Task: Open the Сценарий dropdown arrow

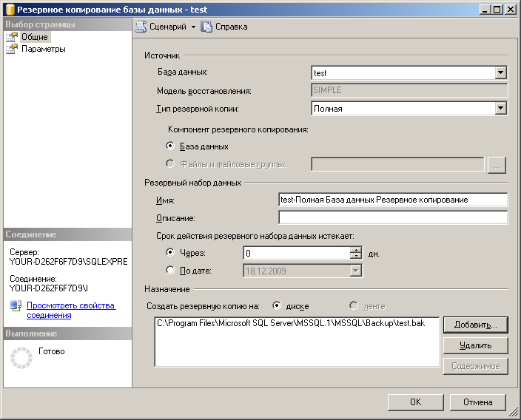Action: click(x=193, y=27)
